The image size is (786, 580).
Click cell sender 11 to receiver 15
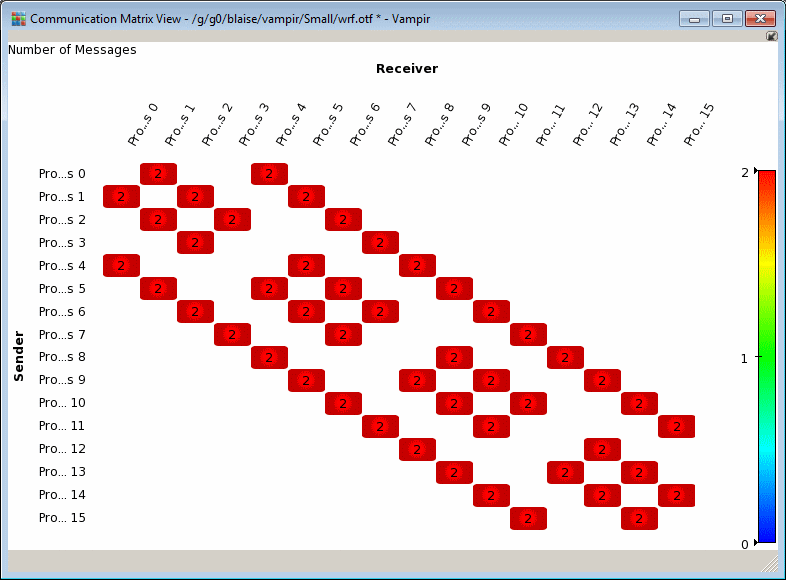[x=677, y=427]
